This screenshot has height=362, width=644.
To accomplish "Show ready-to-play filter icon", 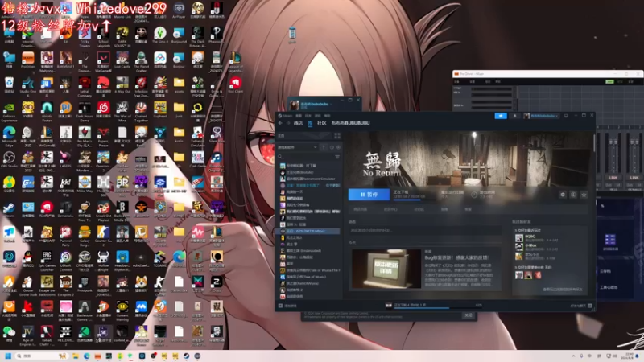I will (x=338, y=147).
